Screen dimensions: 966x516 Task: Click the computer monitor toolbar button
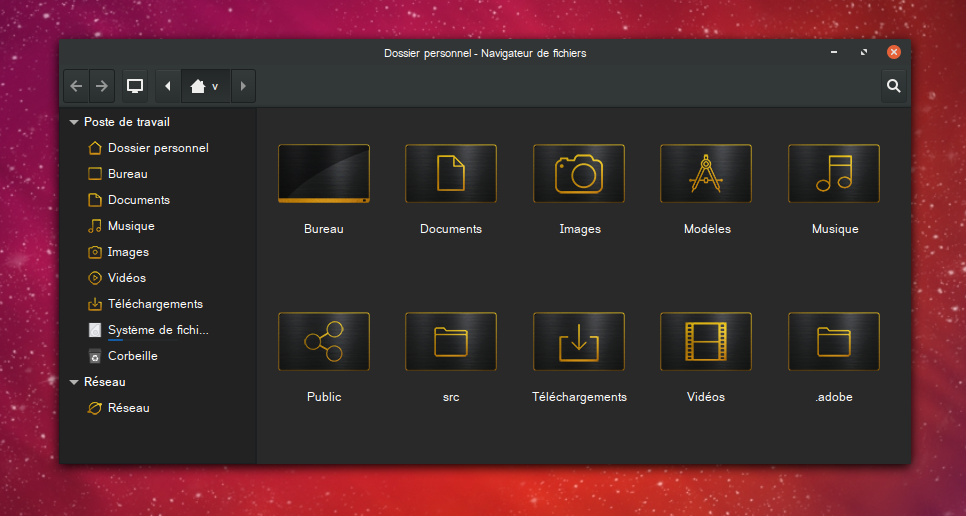tap(135, 86)
